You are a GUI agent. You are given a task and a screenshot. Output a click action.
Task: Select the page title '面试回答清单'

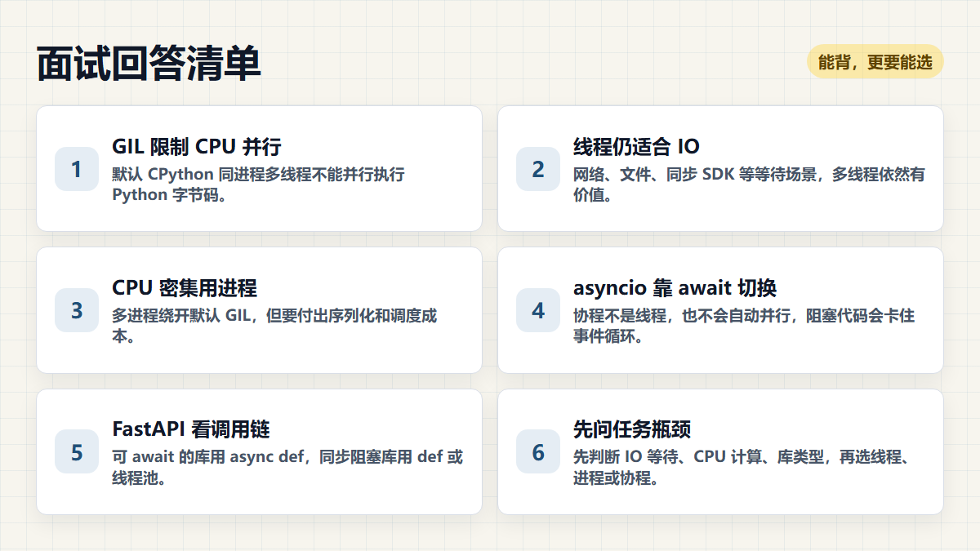149,63
